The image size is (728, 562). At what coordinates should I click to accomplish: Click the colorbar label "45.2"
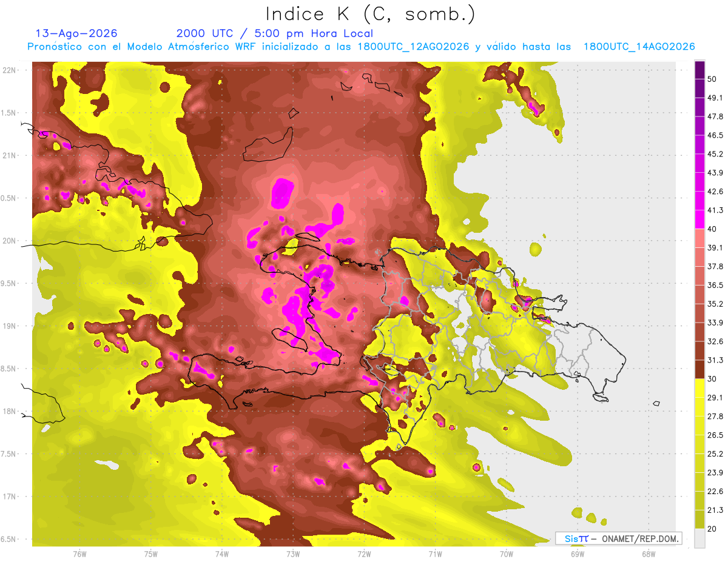715,155
